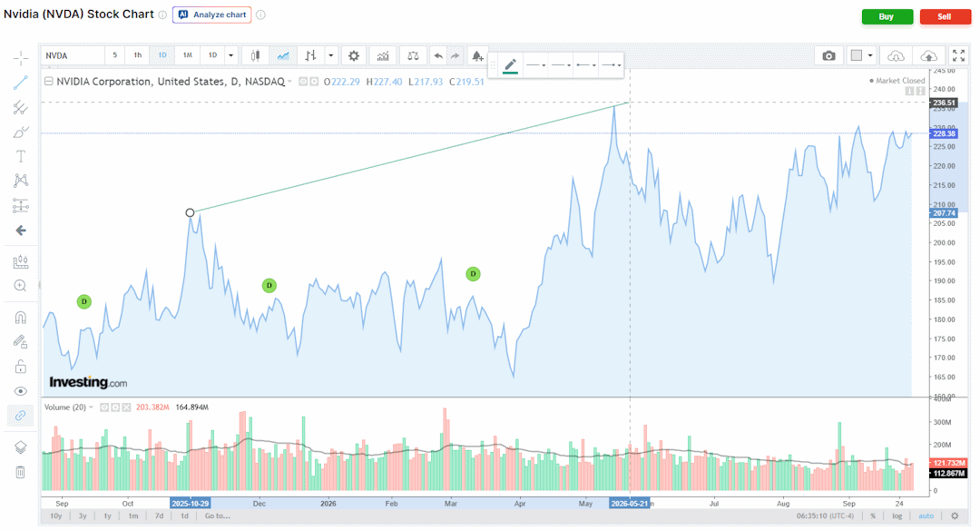Open the interval dropdown arrow
Screen dimensions: 980x530
[230, 55]
